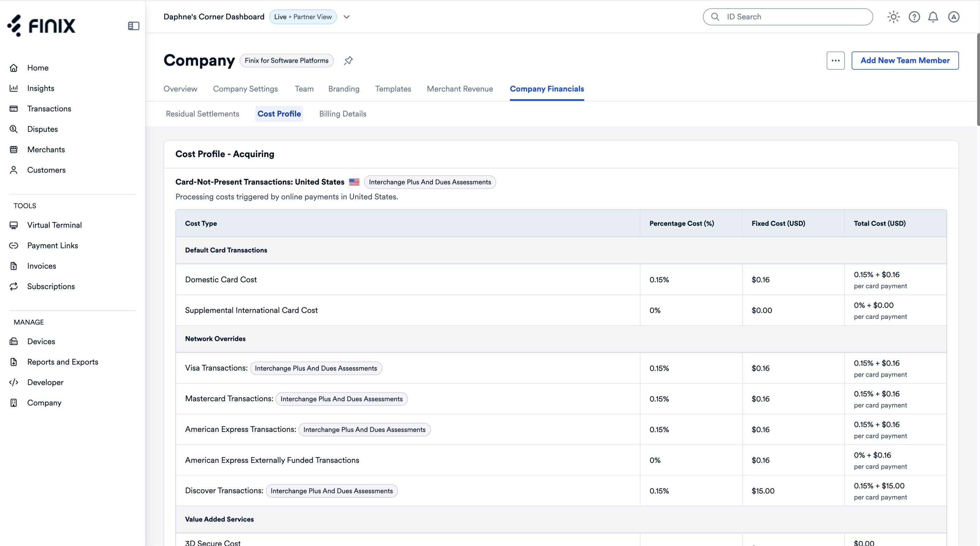
Task: Click the Finix logo
Action: 41,26
